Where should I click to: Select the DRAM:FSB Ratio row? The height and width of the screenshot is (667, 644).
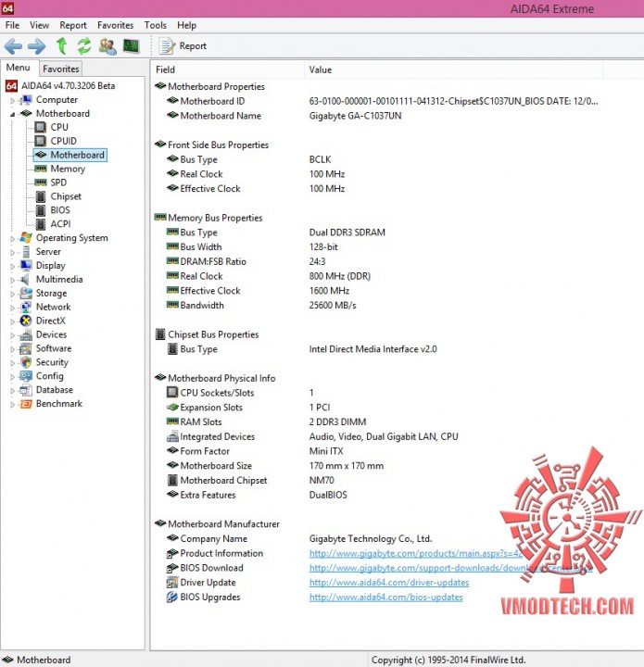click(x=246, y=261)
